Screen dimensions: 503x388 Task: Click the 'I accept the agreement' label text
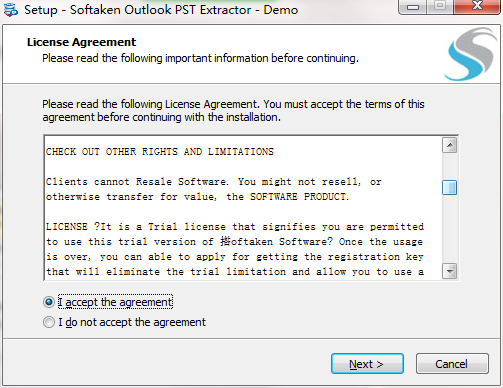(x=115, y=302)
